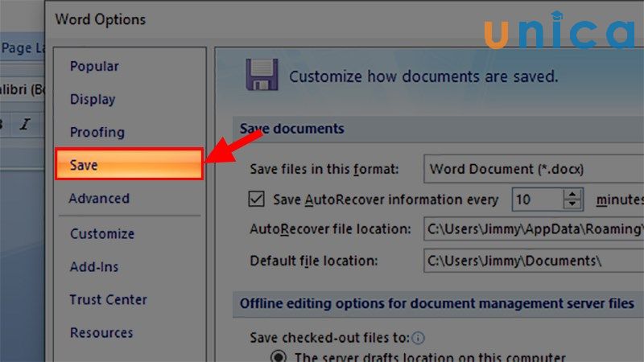
Task: Click the floppy disk save icon
Action: click(262, 75)
